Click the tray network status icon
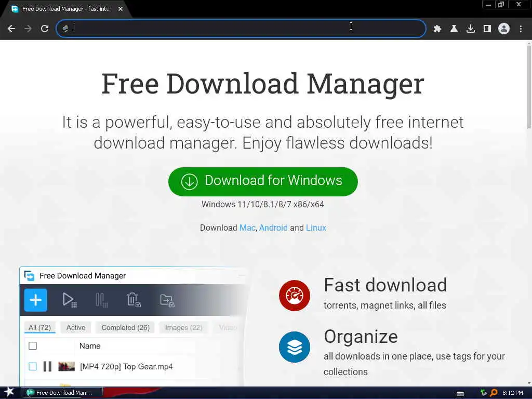This screenshot has width=532, height=399. 484,393
